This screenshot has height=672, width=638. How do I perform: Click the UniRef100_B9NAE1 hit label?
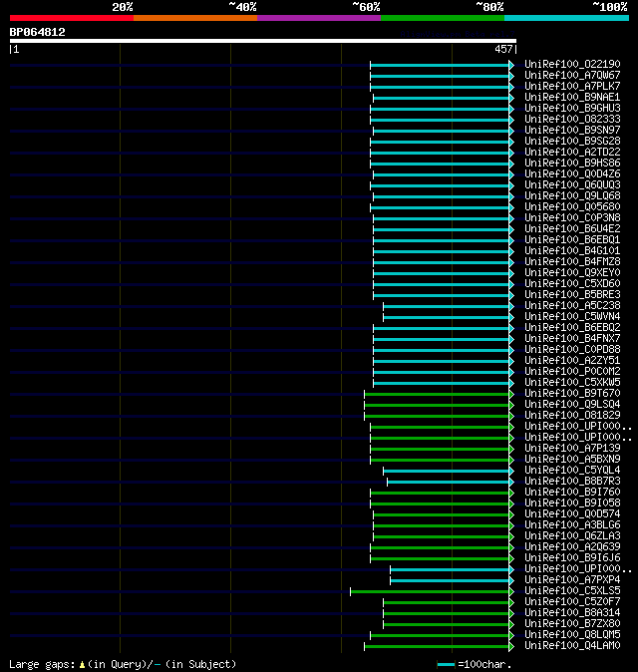click(x=572, y=98)
